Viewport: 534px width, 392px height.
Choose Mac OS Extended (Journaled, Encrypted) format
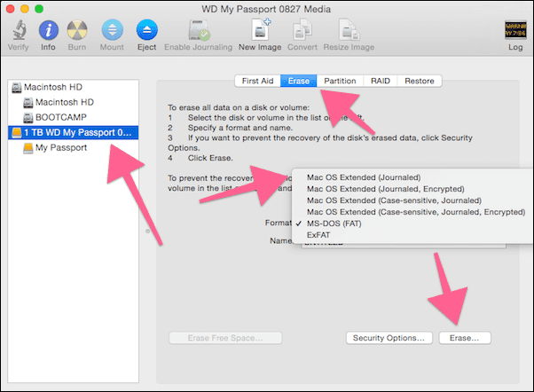tap(412, 189)
